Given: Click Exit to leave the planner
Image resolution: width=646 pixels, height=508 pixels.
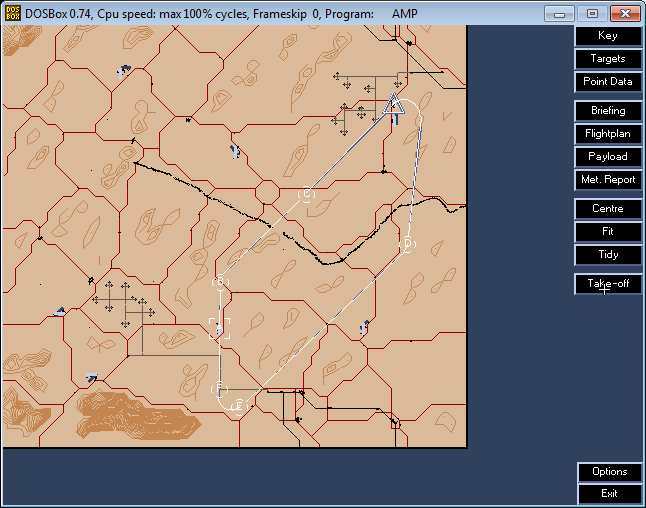Looking at the screenshot, I should [x=609, y=494].
